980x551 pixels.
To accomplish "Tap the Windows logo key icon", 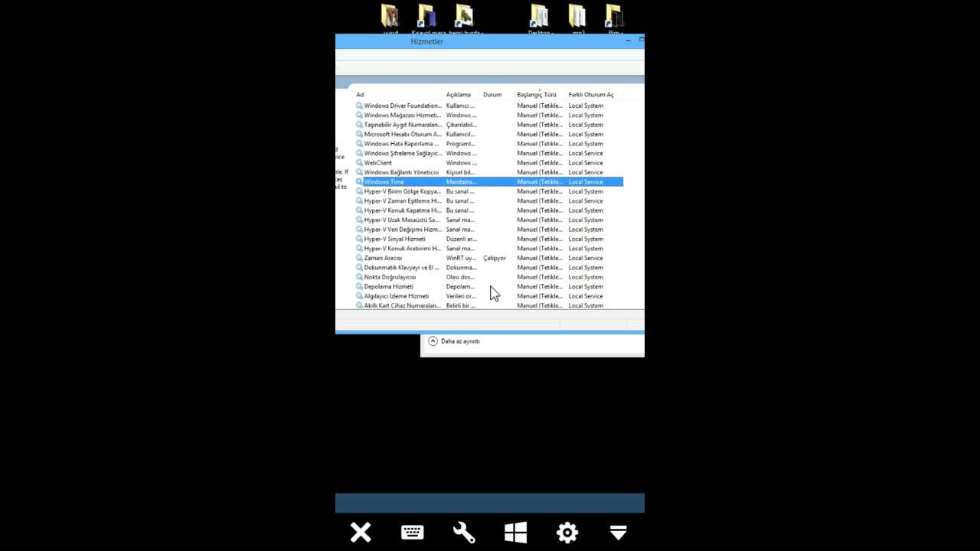I will point(515,533).
